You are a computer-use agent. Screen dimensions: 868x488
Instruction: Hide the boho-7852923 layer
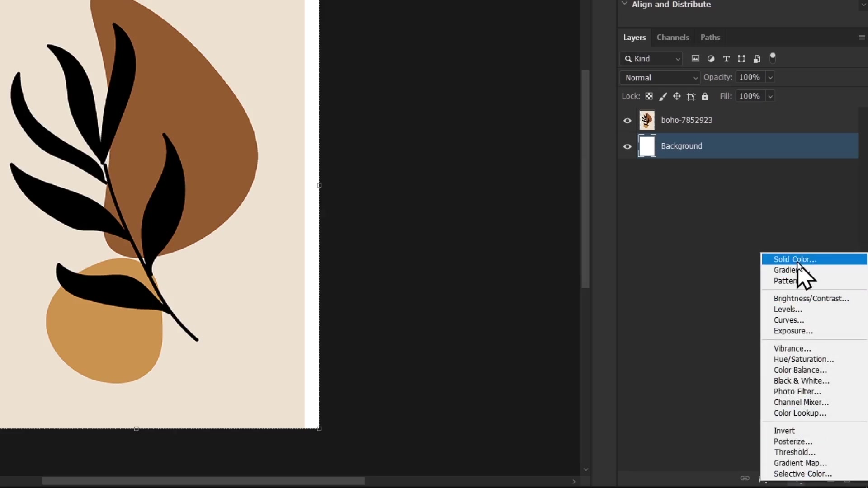[627, 120]
